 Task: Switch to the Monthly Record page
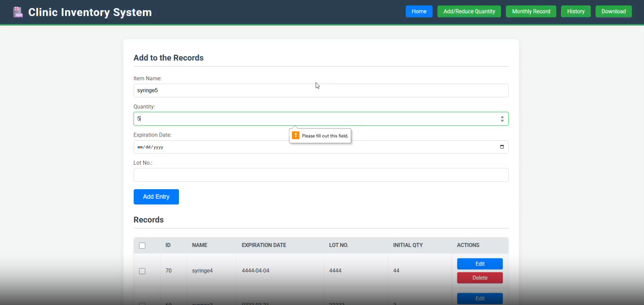pyautogui.click(x=531, y=11)
